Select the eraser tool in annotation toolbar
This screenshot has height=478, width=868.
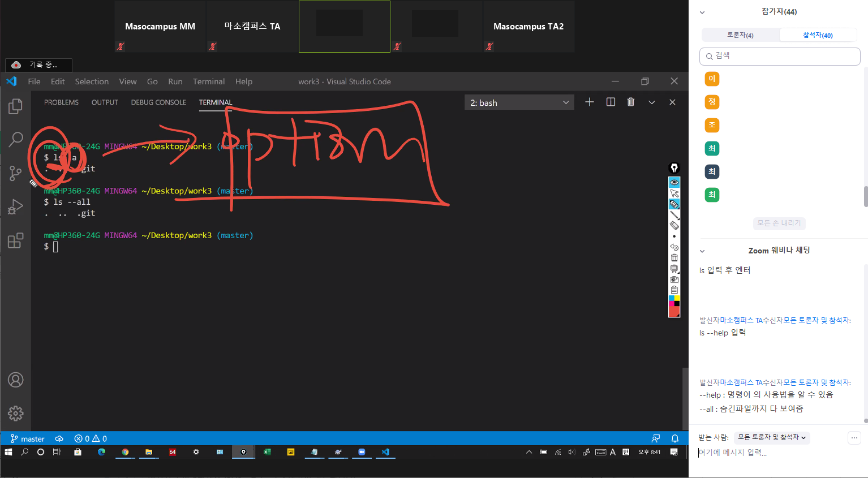point(674,225)
